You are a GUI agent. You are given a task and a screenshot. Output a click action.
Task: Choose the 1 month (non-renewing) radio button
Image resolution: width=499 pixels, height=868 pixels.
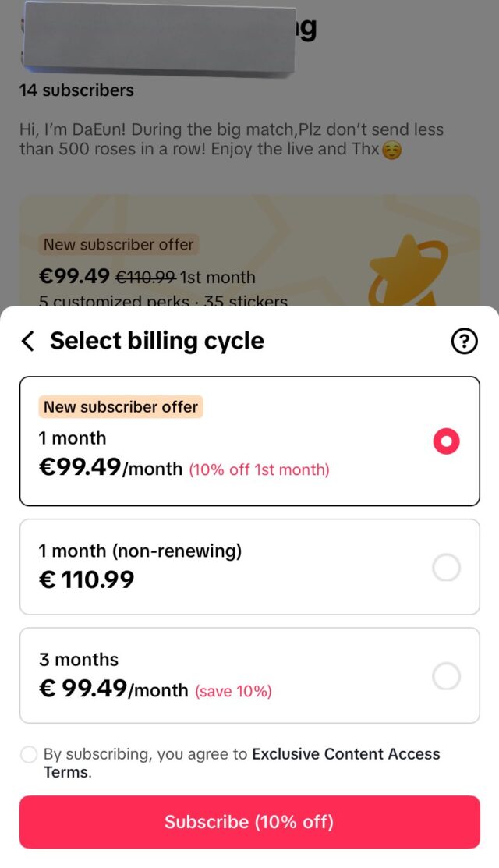[x=446, y=568]
